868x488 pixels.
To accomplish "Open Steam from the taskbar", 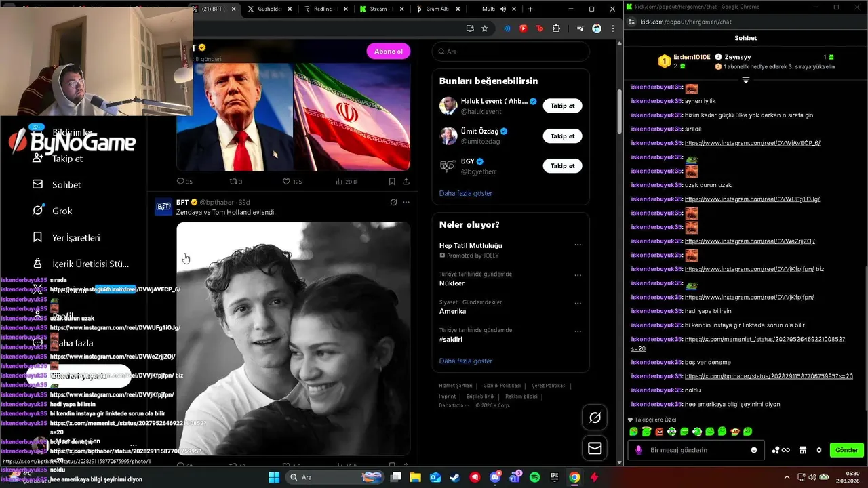I will [455, 477].
